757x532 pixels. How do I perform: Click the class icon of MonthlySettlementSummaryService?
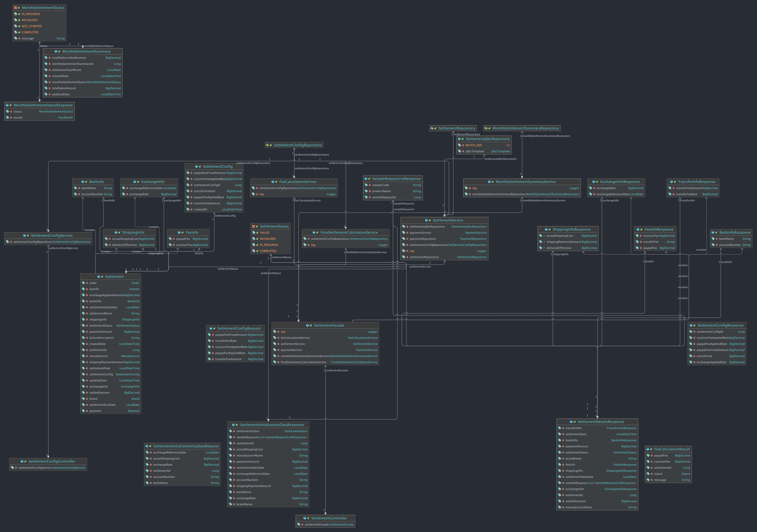489,182
